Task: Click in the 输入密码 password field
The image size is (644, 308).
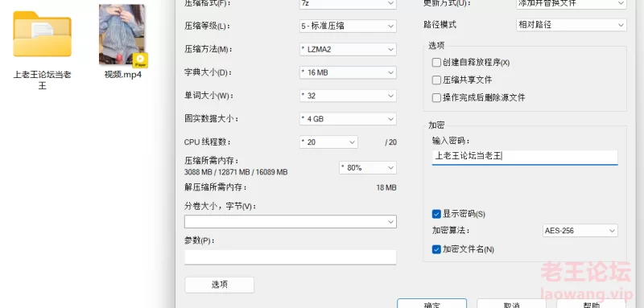Action: click(525, 157)
